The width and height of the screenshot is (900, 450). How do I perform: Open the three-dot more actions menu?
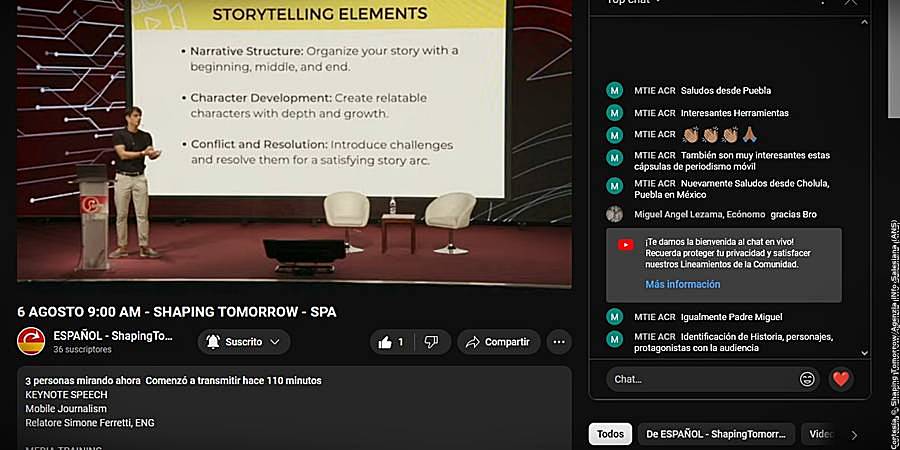click(x=558, y=342)
